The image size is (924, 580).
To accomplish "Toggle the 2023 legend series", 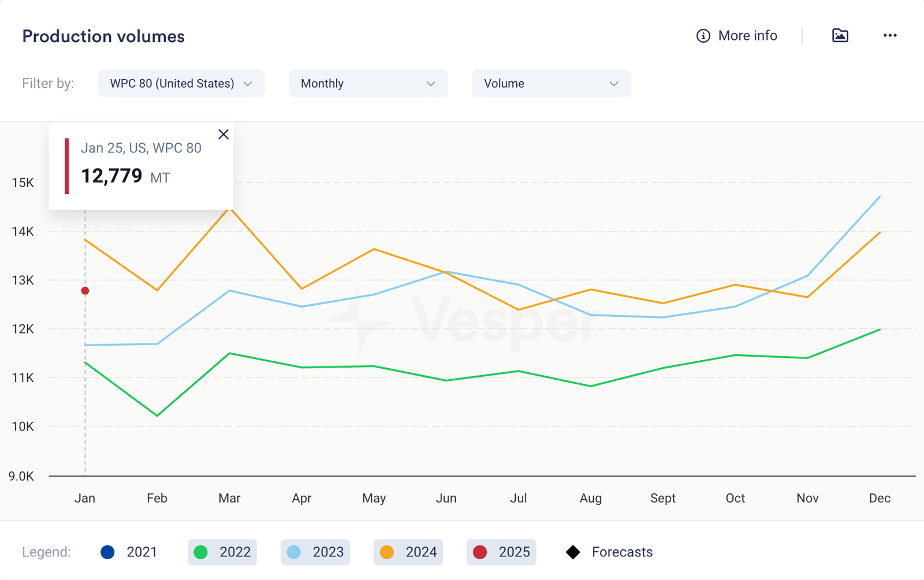I will [x=315, y=552].
